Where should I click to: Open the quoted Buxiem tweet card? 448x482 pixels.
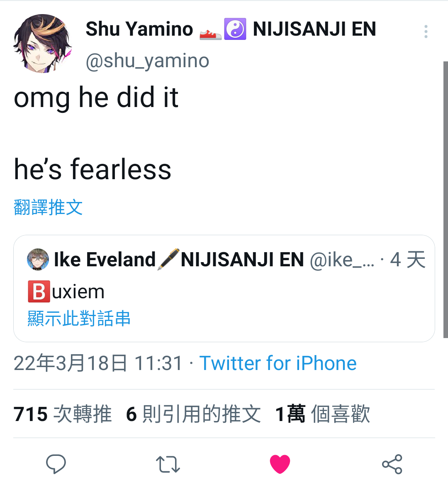click(224, 288)
